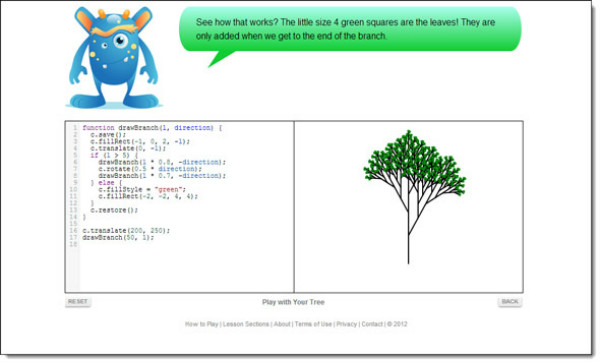Open the Contact footer link

372,324
